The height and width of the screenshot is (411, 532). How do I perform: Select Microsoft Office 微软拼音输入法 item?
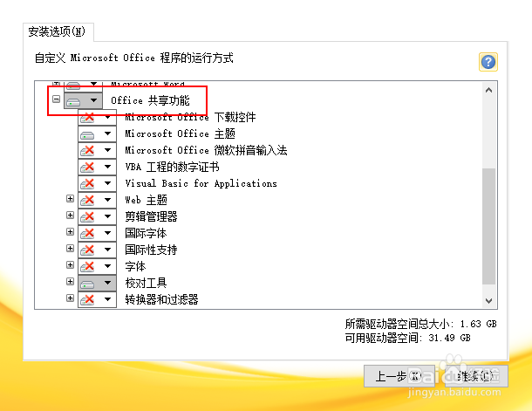[x=206, y=150]
